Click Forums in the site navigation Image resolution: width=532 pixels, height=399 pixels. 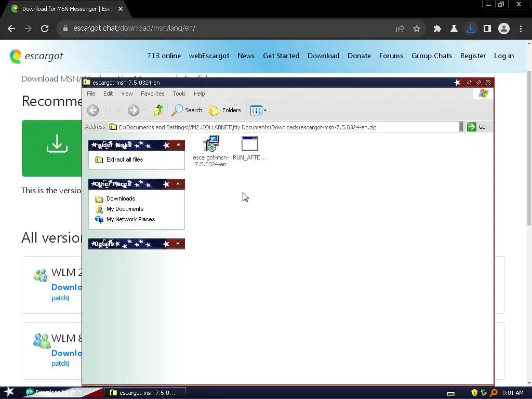[x=391, y=56]
